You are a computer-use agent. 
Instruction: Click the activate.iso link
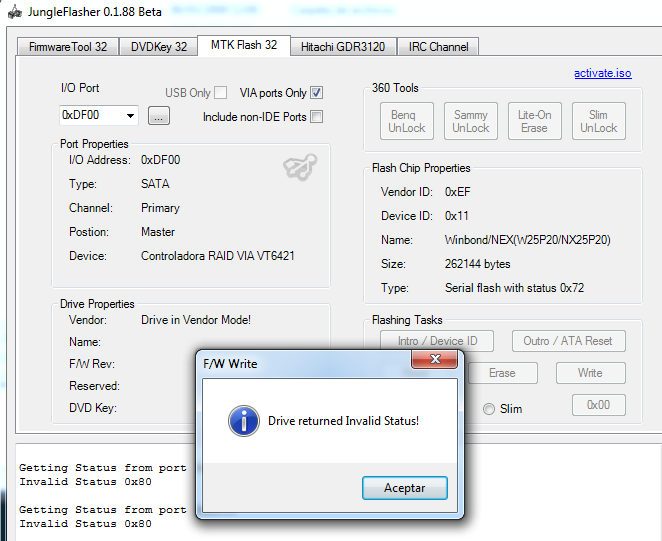[602, 73]
